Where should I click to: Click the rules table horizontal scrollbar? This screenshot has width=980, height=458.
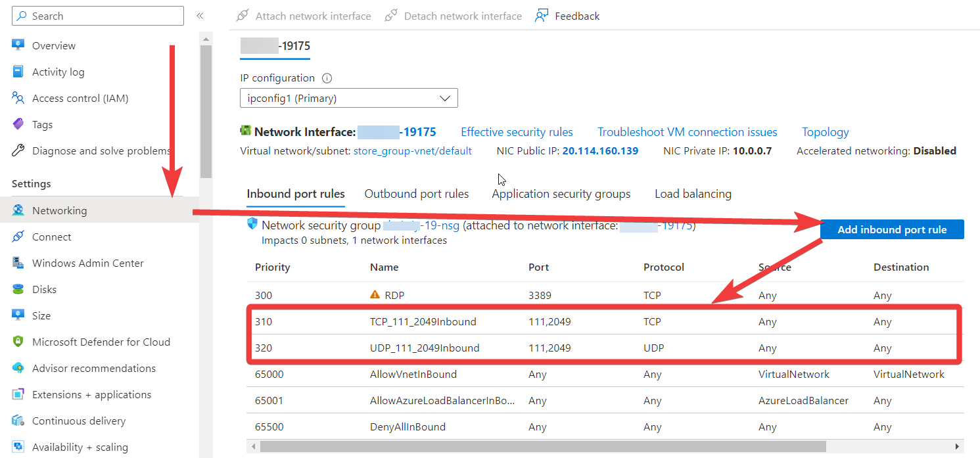tap(543, 447)
